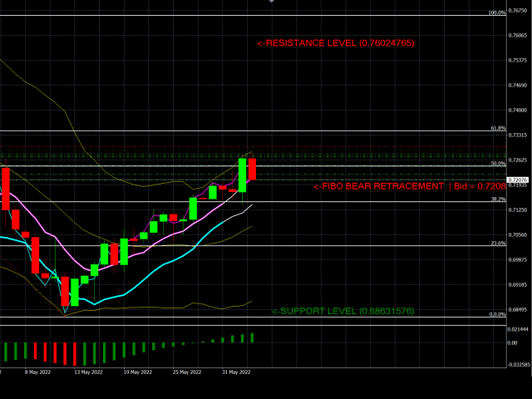Click price scale value 0.72625

518,160
